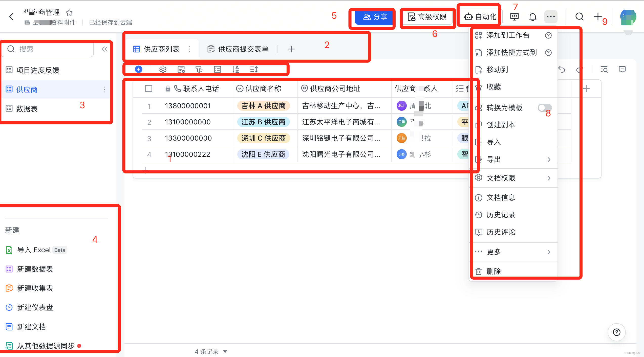Click the filter icon in toolbar
Screen dimensions: 644x357
pyautogui.click(x=199, y=69)
